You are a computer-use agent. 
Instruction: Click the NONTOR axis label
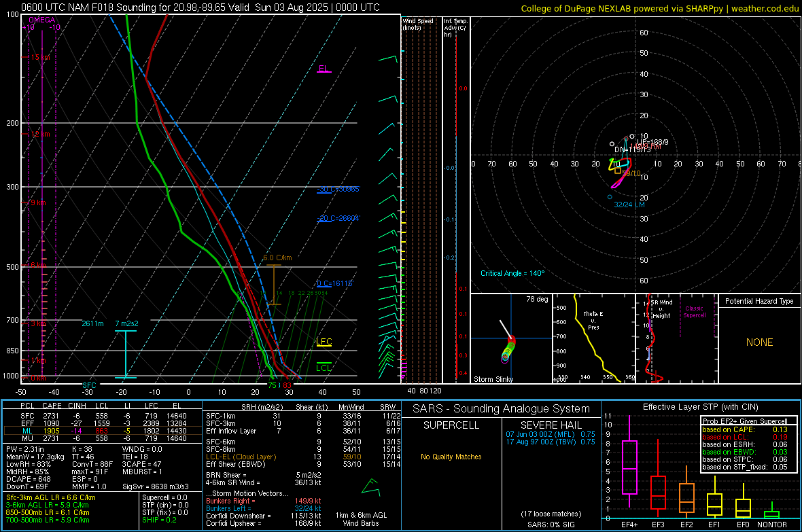[x=772, y=525]
